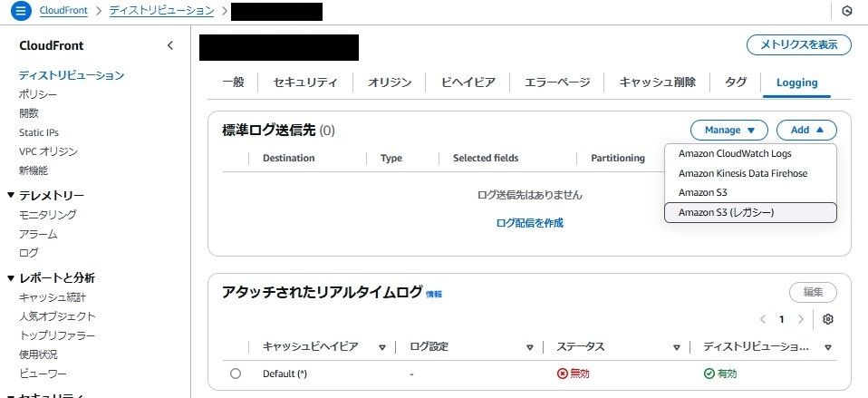This screenshot has width=868, height=398.
Task: Collapse the レポートと分析 sidebar section
Action: coord(11,277)
